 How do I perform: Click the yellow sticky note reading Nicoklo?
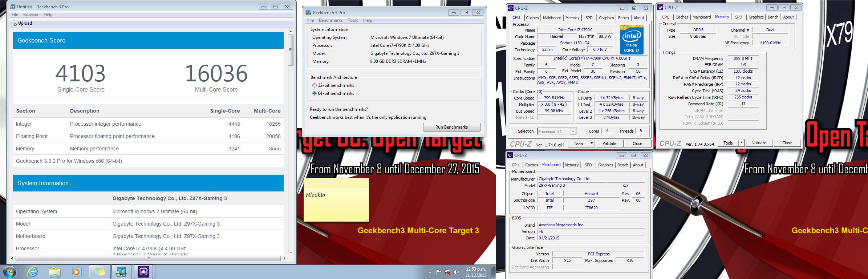click(336, 200)
